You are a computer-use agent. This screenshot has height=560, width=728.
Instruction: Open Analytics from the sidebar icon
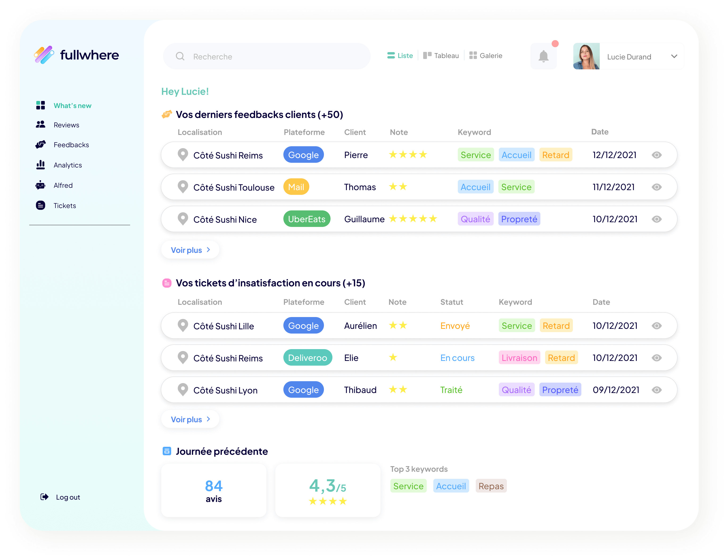coord(41,165)
